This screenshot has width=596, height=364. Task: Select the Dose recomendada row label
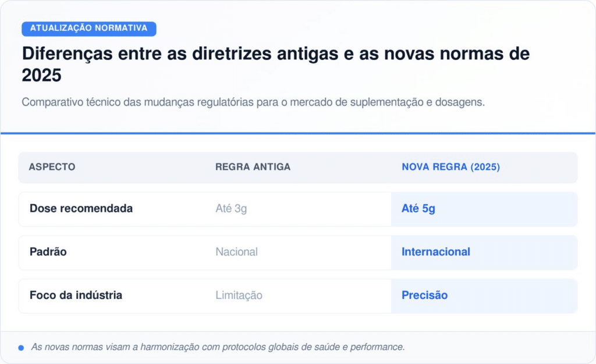[81, 209]
